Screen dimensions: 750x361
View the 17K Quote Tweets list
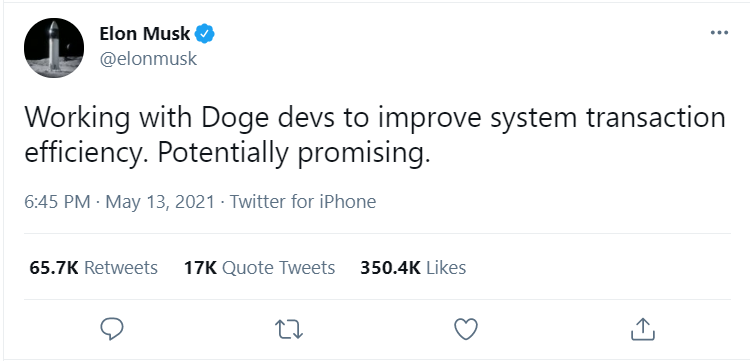click(259, 268)
